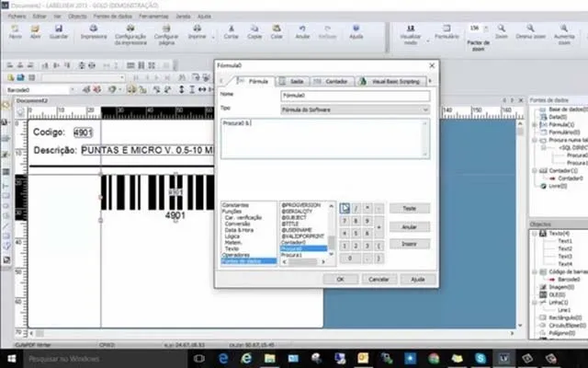Click the Ajuda button in dialog
The width and height of the screenshot is (588, 368).
[x=417, y=279]
